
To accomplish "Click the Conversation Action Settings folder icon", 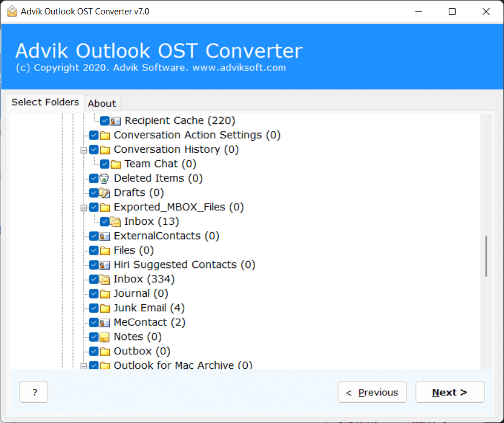I will (105, 135).
